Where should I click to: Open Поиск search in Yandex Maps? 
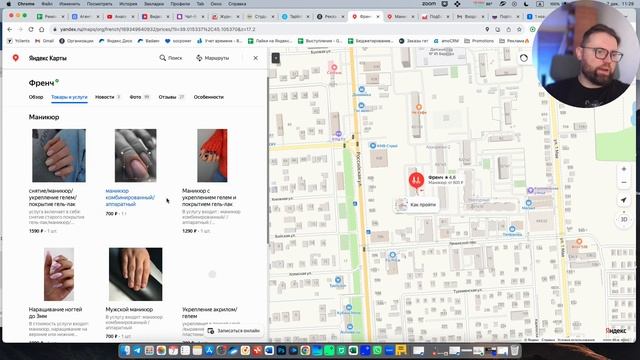(171, 58)
